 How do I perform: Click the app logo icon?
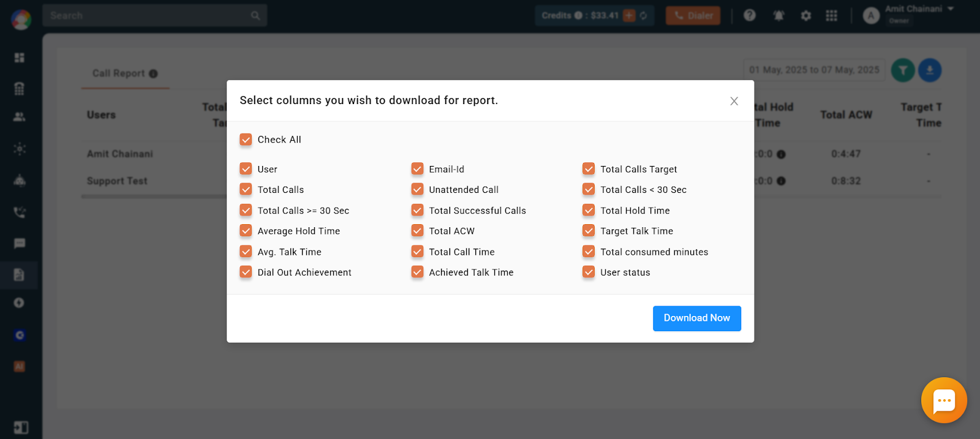21,19
